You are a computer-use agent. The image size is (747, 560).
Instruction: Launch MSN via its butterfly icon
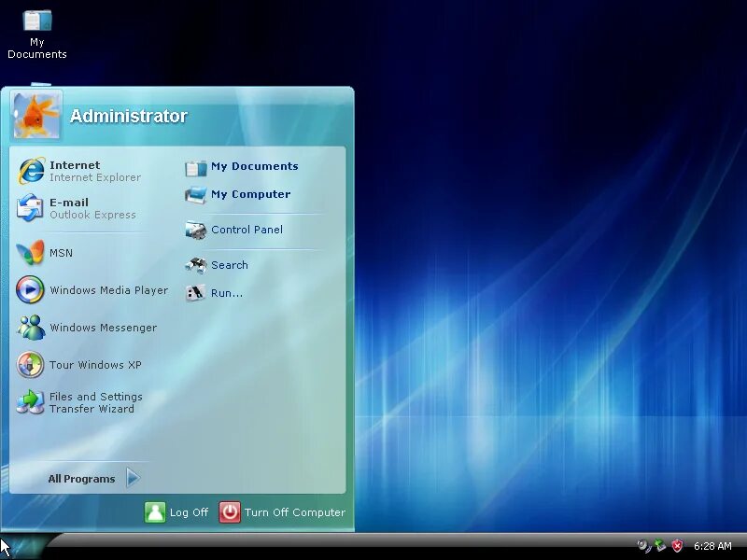pyautogui.click(x=30, y=252)
